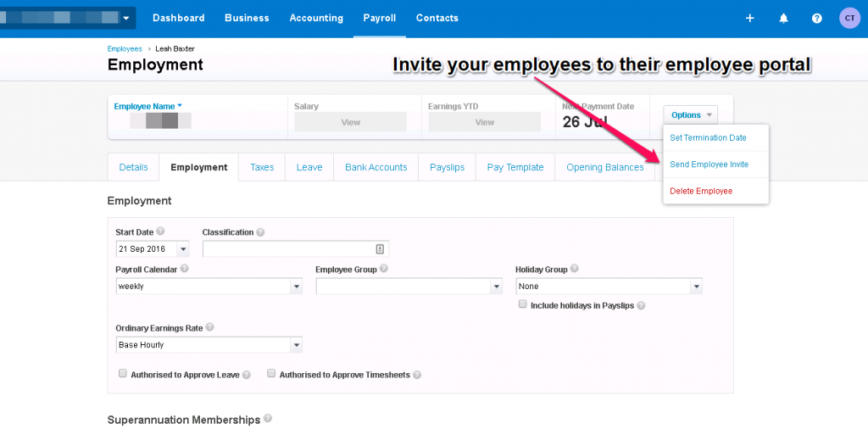This screenshot has width=868, height=429.
Task: Click help icon beside Authorised to Approve Timesheets
Action: pyautogui.click(x=417, y=375)
